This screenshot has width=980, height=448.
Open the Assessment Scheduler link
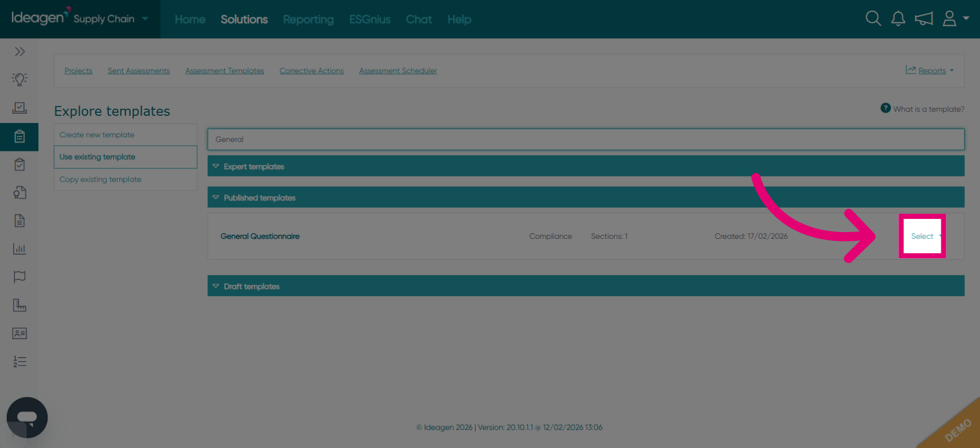pos(398,70)
